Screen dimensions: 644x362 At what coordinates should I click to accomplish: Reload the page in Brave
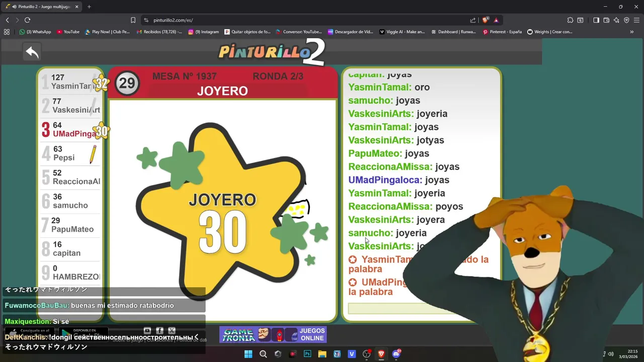point(27,20)
